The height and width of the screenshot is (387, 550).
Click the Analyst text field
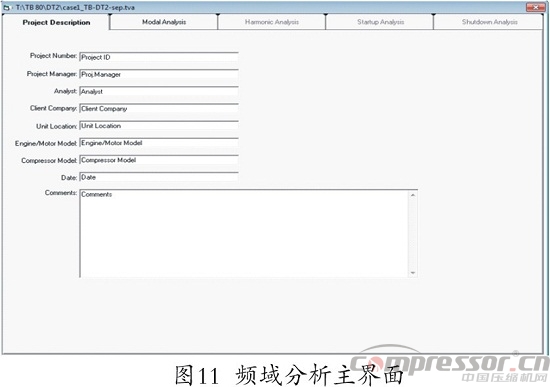[159, 91]
